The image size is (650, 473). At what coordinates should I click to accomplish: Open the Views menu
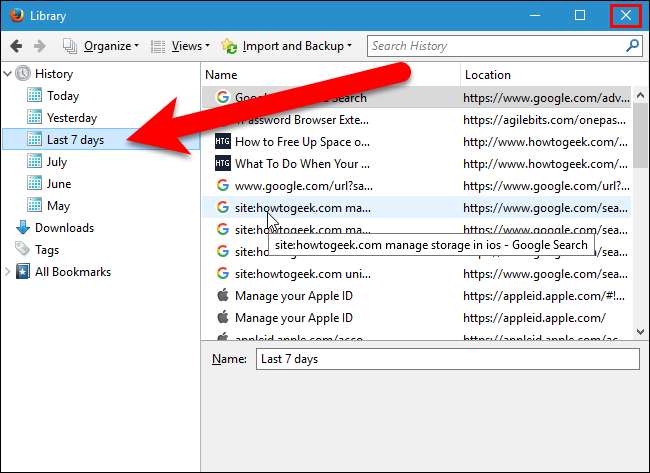[191, 46]
